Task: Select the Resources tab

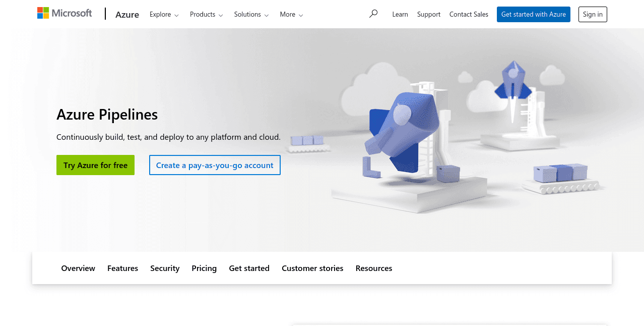Action: pos(374,268)
